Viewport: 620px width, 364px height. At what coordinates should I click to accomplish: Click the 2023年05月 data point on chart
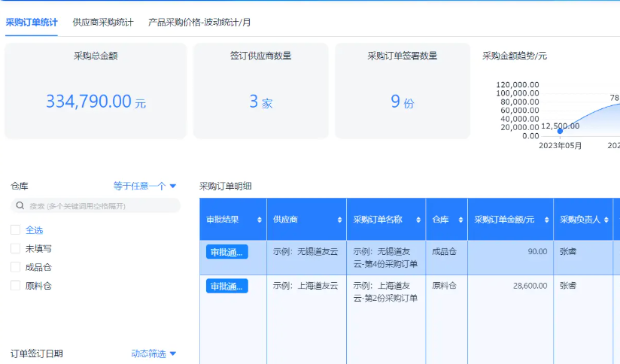coord(560,131)
